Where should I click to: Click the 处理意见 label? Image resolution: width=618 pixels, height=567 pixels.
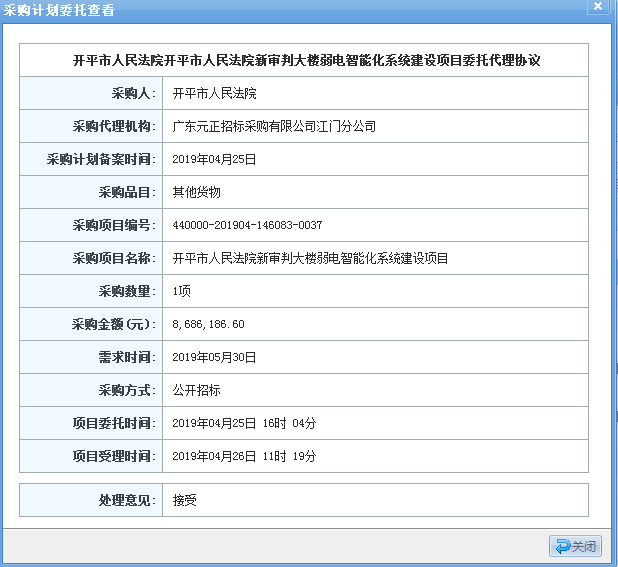[127, 500]
